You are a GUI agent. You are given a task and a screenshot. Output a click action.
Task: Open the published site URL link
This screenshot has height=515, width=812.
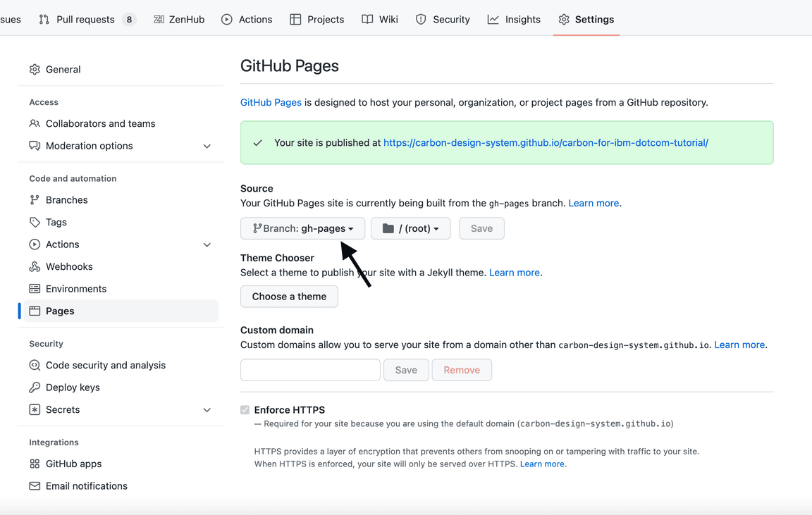(x=546, y=142)
